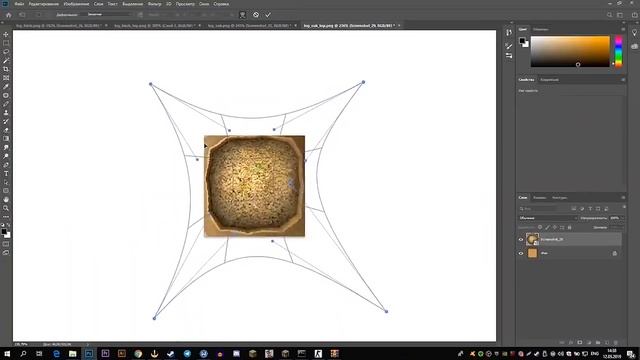This screenshot has width=640, height=360.
Task: Toggle layer filtering on/off switch
Action: point(624,207)
